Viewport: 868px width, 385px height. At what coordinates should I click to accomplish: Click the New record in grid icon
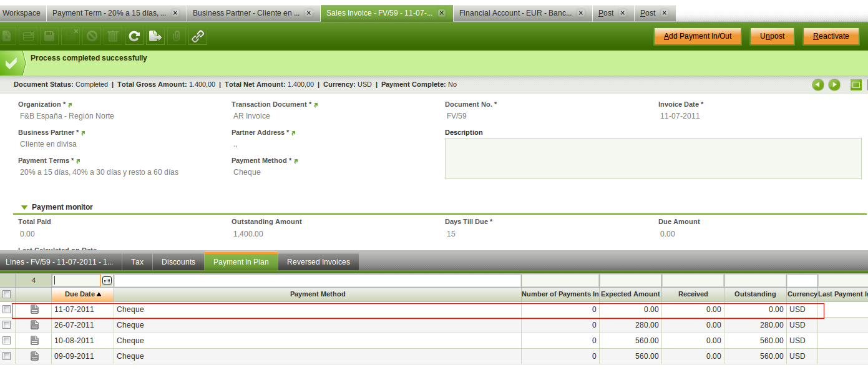point(28,36)
